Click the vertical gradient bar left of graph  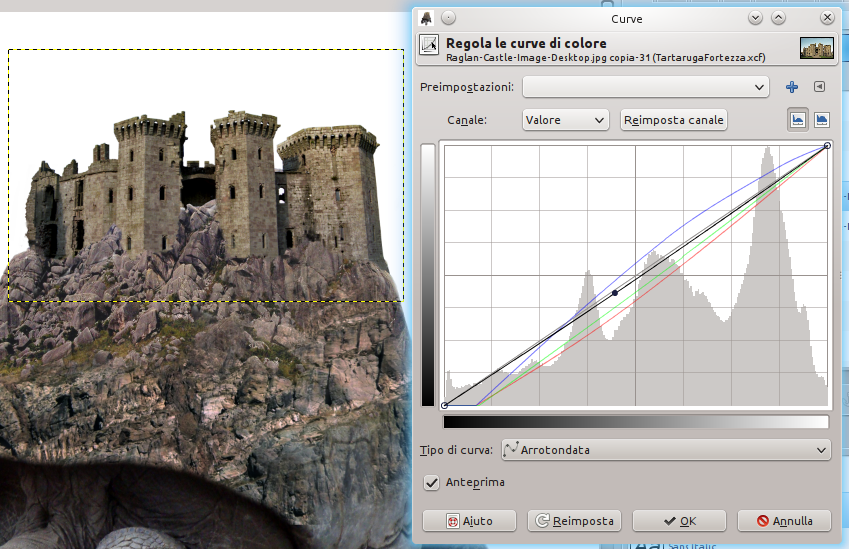pyautogui.click(x=428, y=275)
